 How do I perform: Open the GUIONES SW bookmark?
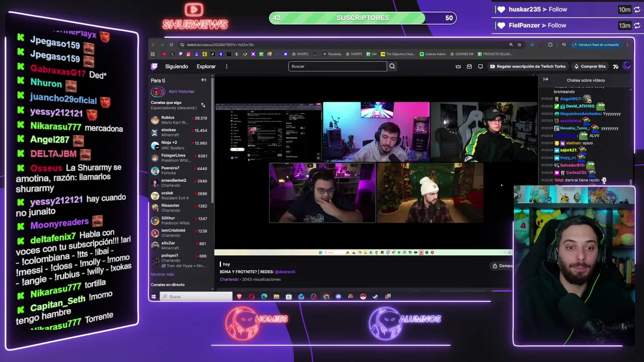pyautogui.click(x=461, y=54)
